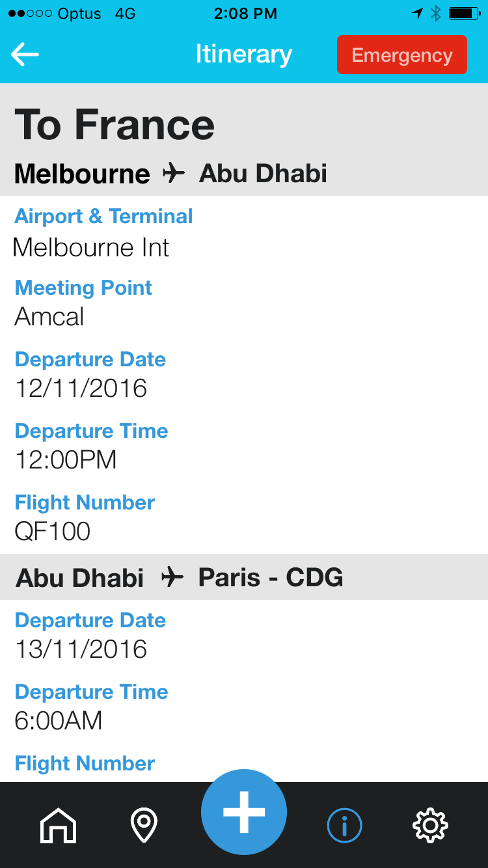This screenshot has width=488, height=868.
Task: Tap departure time 12:00PM
Action: click(x=66, y=460)
